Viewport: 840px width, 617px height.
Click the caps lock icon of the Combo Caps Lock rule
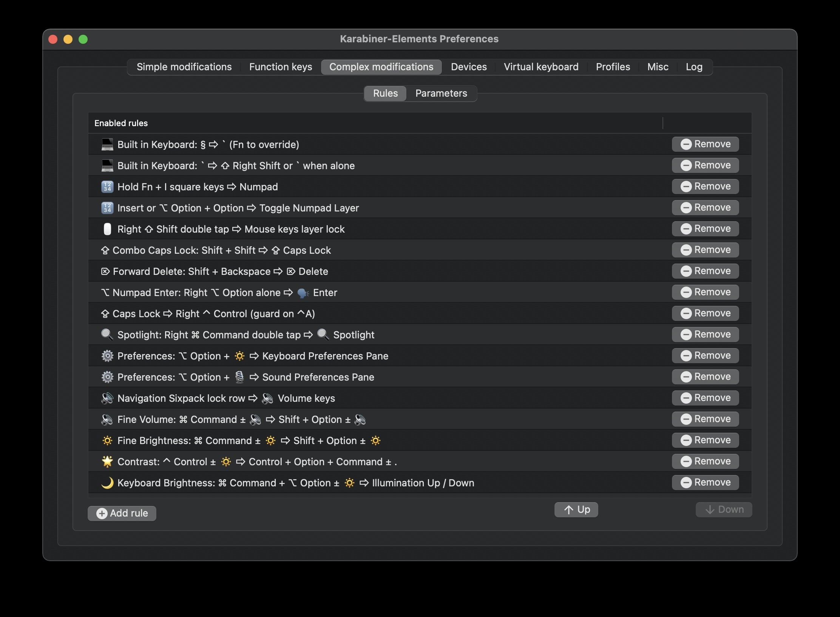click(x=105, y=250)
